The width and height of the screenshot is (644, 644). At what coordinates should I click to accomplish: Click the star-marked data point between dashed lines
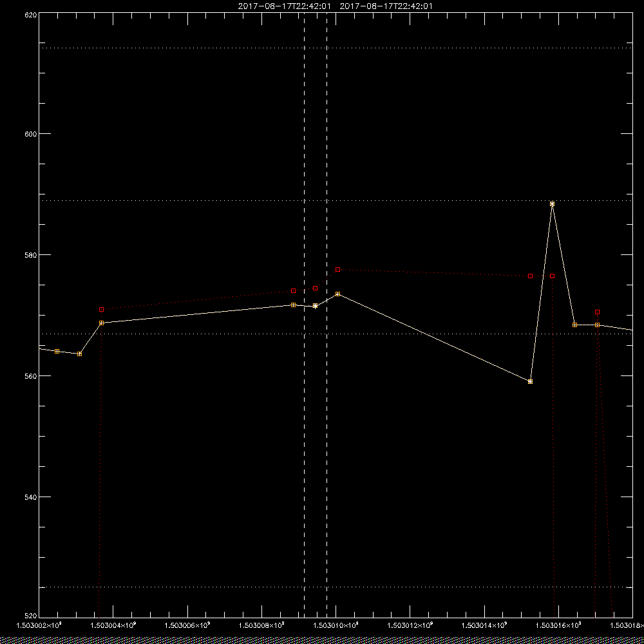[x=315, y=305]
